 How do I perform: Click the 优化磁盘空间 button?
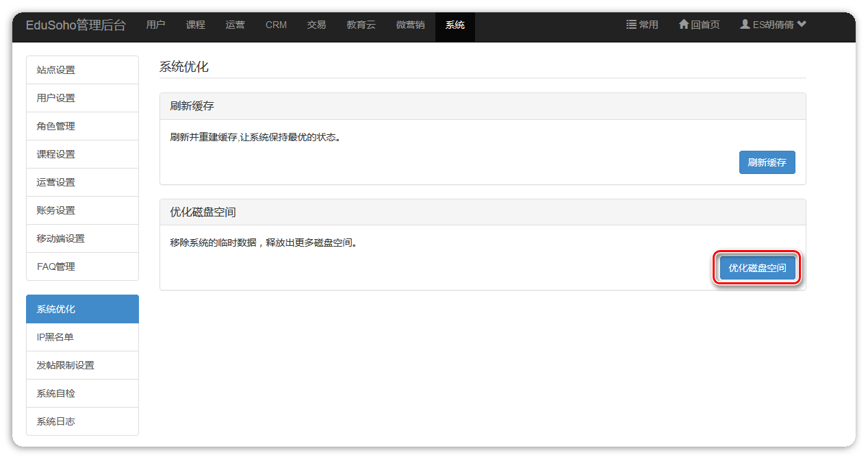pyautogui.click(x=757, y=269)
